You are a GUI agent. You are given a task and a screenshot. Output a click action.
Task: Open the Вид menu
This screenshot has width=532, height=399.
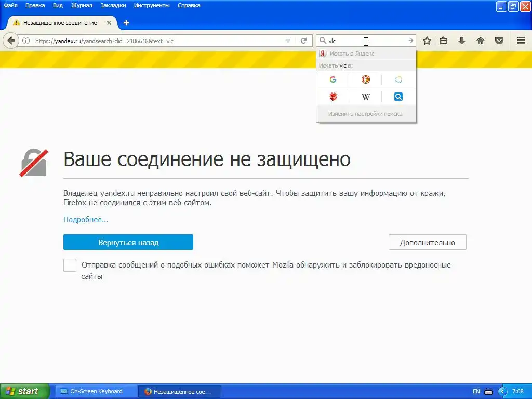tap(58, 5)
